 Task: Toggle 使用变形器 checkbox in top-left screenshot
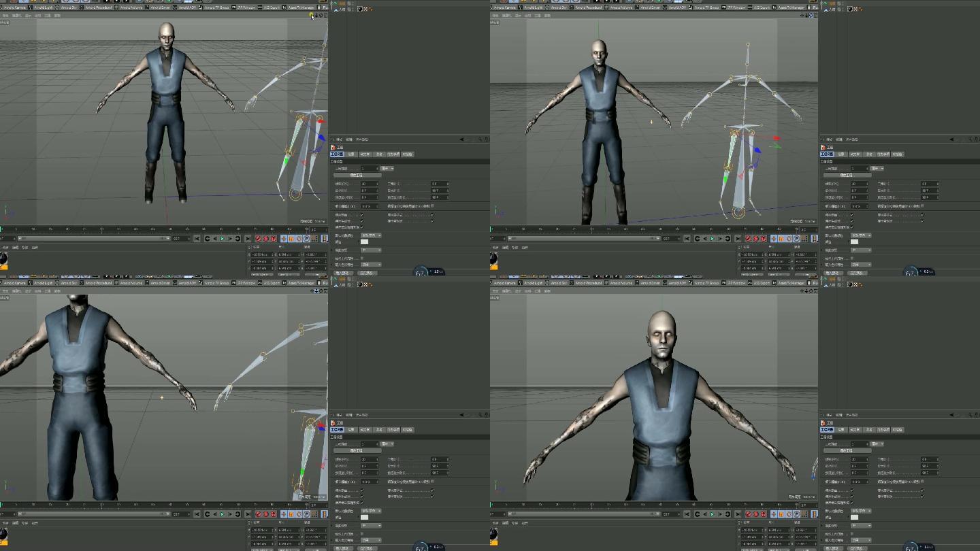(x=432, y=221)
